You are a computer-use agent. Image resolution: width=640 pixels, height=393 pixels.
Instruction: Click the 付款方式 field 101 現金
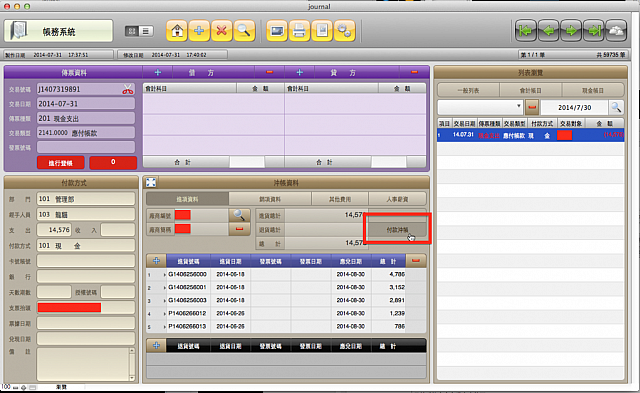(x=86, y=245)
